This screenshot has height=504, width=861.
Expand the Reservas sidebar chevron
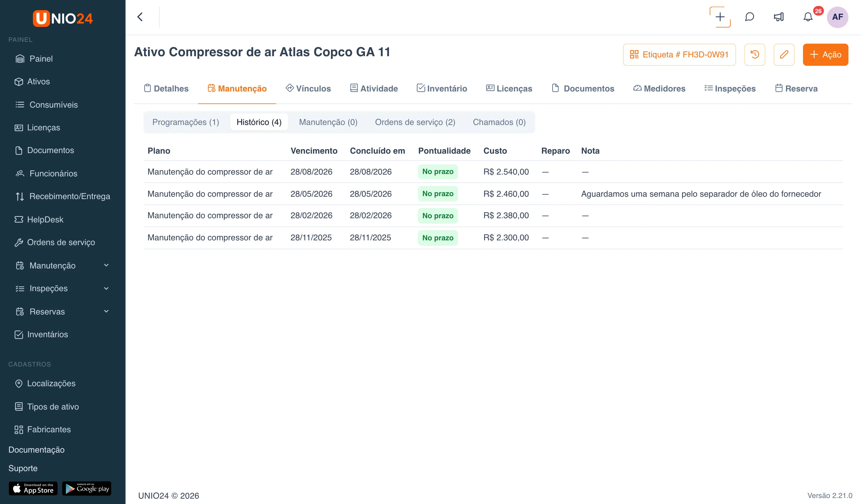pos(106,311)
